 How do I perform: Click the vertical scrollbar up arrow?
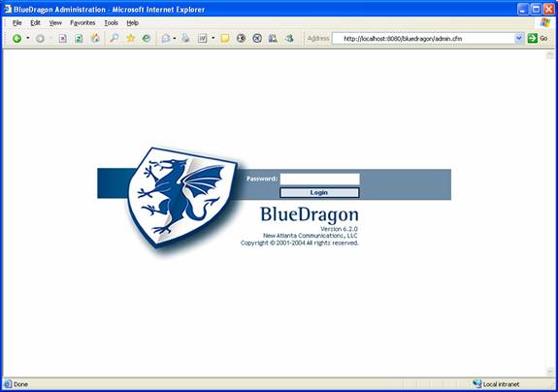(x=550, y=54)
